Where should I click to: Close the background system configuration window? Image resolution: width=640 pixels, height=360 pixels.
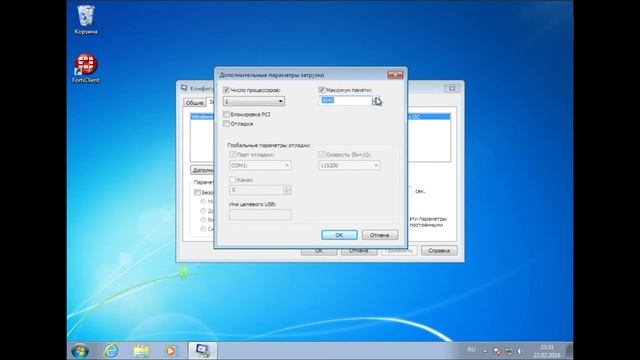pos(452,88)
